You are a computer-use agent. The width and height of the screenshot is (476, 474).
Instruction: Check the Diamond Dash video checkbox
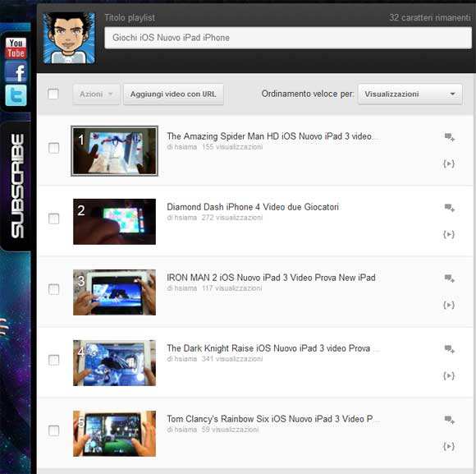(x=53, y=219)
